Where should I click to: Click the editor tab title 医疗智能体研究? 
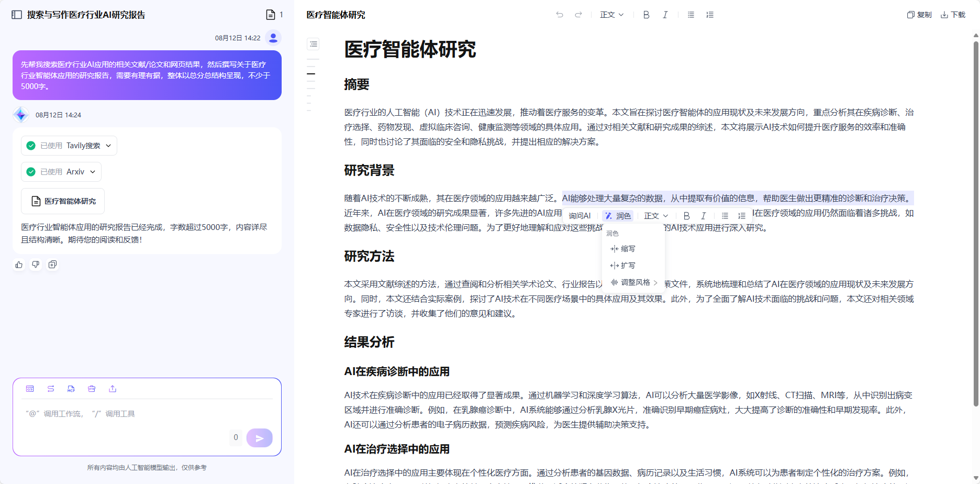pyautogui.click(x=336, y=15)
